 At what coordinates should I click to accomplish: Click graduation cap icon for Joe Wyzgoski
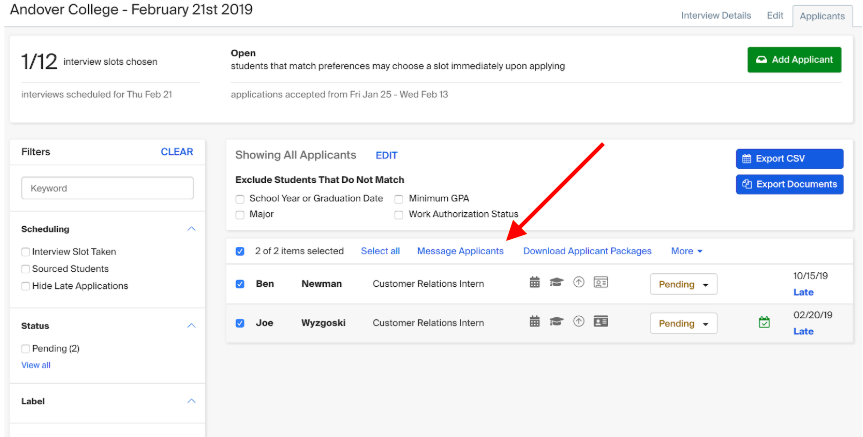[556, 322]
